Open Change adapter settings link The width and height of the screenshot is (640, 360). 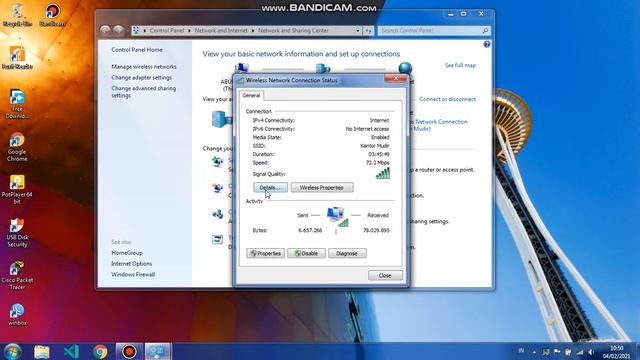(141, 78)
